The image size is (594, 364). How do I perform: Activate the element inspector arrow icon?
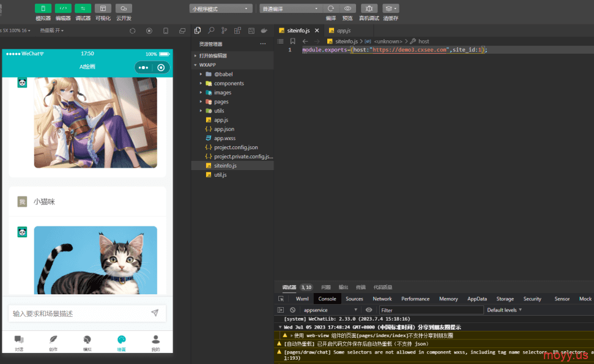(281, 299)
